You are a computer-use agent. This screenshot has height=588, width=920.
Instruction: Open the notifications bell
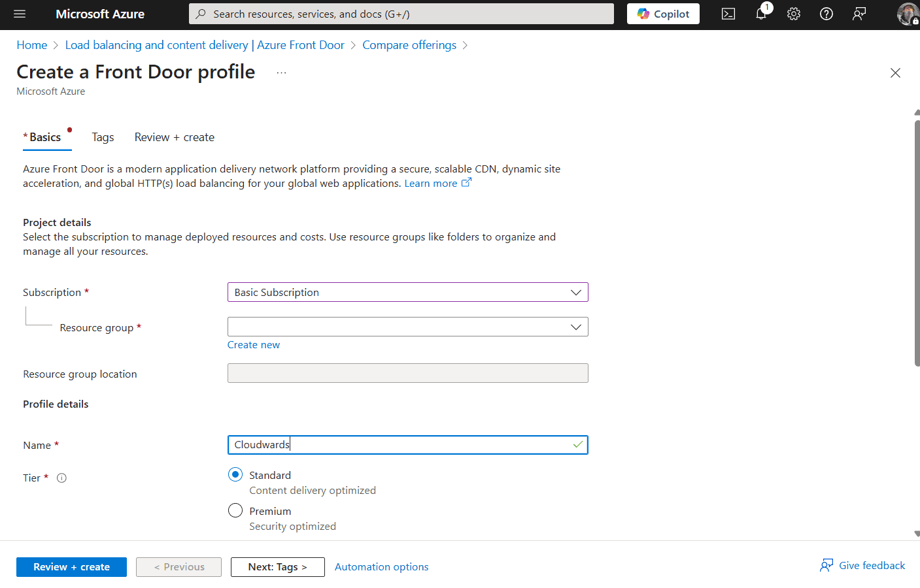[x=761, y=14]
